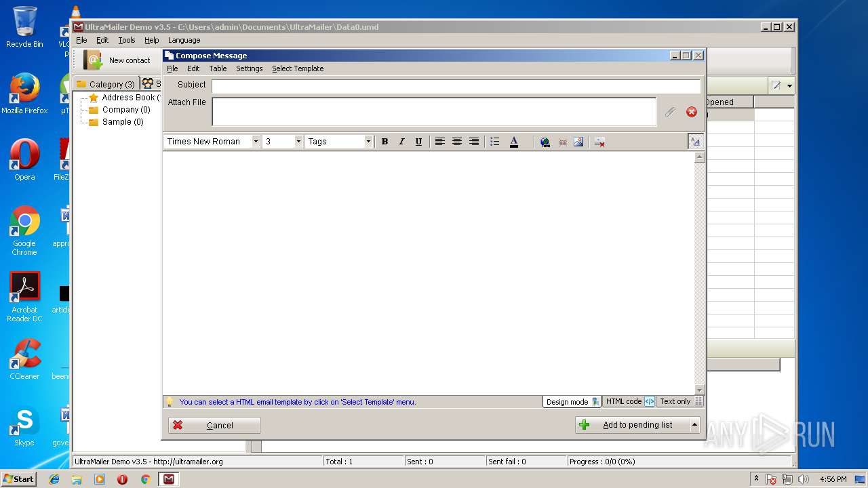Viewport: 868px width, 488px height.
Task: Insert an image into the message
Action: click(x=578, y=142)
